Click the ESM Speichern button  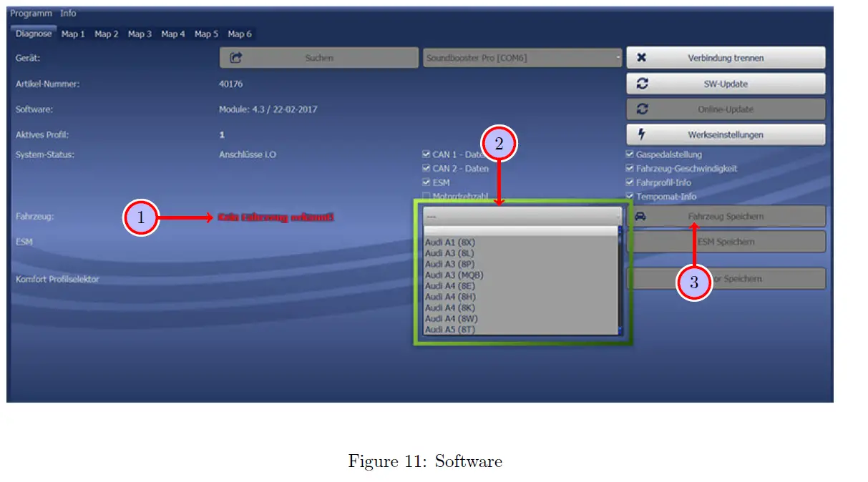tap(726, 242)
